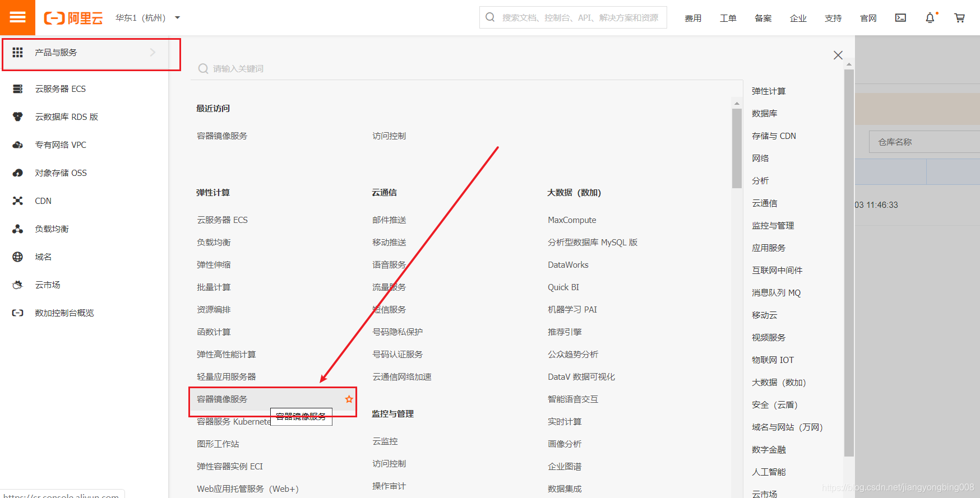Image resolution: width=980 pixels, height=498 pixels.
Task: Jump to 消息队列 MQ category
Action: point(776,292)
